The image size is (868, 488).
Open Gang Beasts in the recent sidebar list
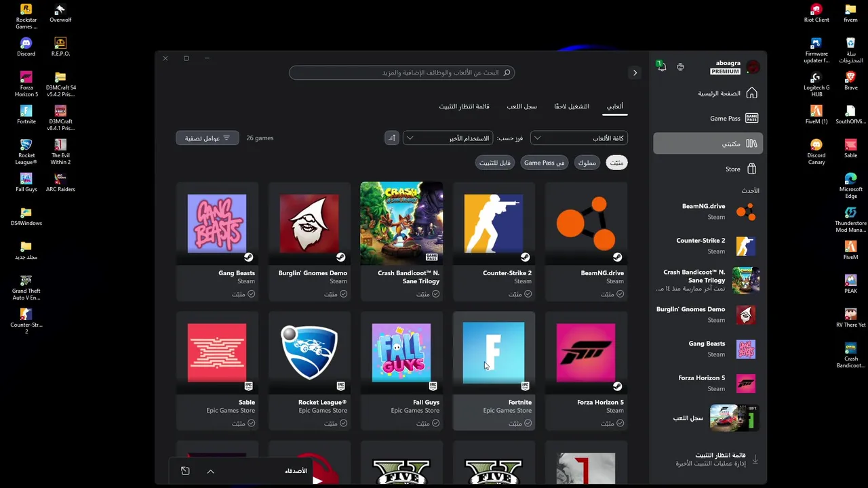707,349
